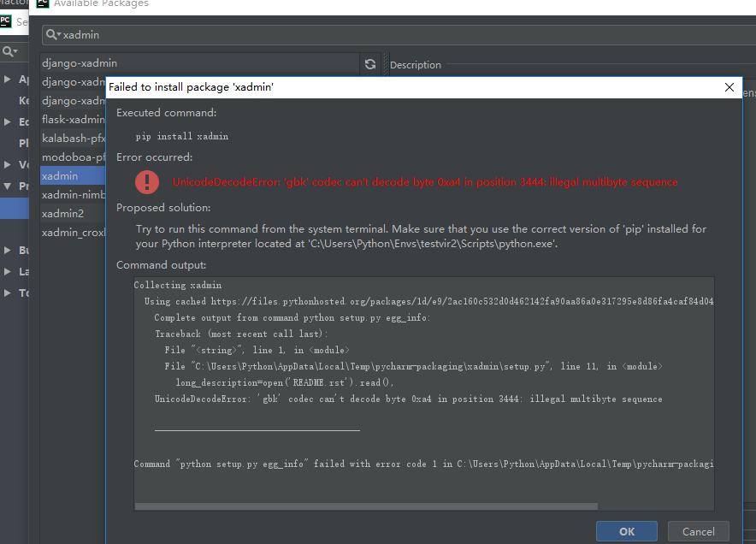756x544 pixels.
Task: Click the 'Collecting xadmin' output line
Action: pyautogui.click(x=177, y=285)
